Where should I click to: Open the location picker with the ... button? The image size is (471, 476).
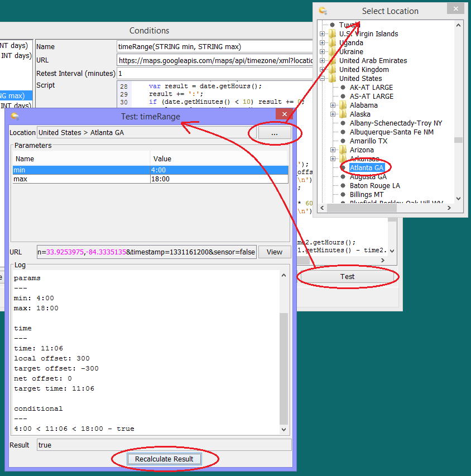pyautogui.click(x=275, y=133)
